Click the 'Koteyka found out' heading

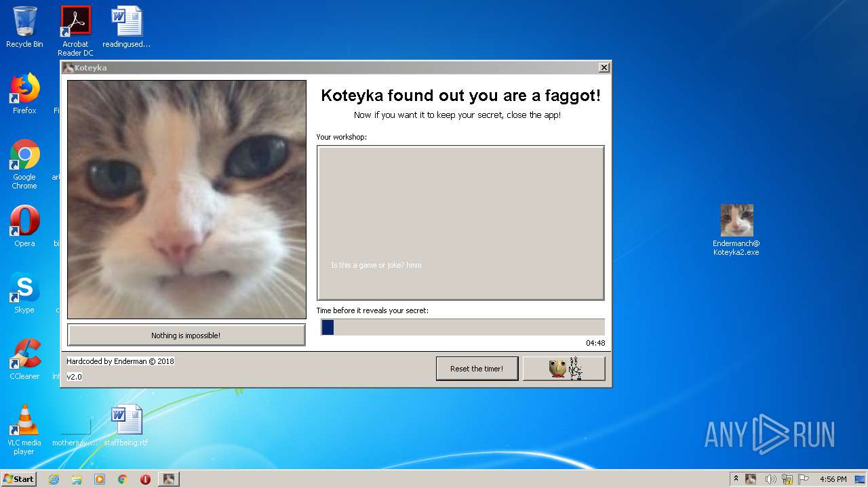click(460, 96)
